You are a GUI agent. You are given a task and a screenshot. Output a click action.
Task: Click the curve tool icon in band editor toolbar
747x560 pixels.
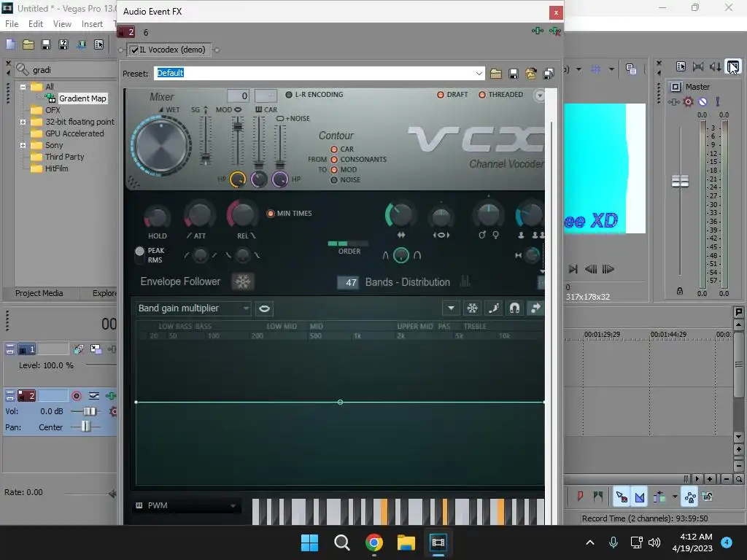click(494, 308)
